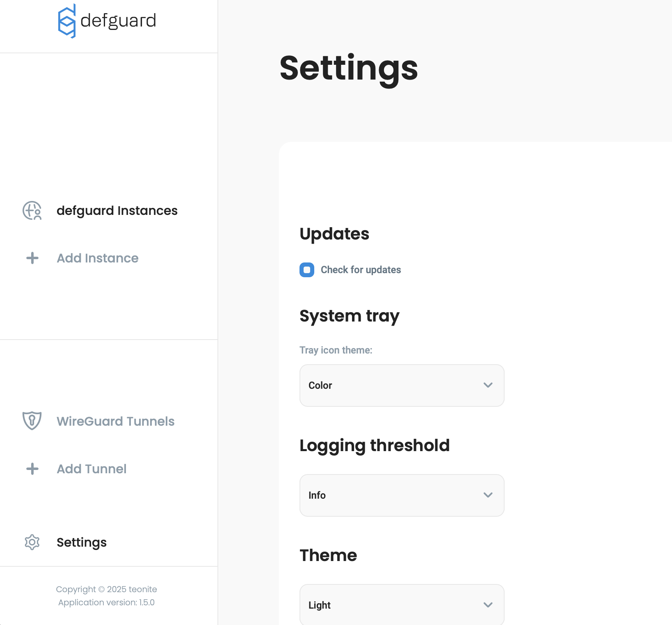Click the Add Instance button

tap(97, 258)
